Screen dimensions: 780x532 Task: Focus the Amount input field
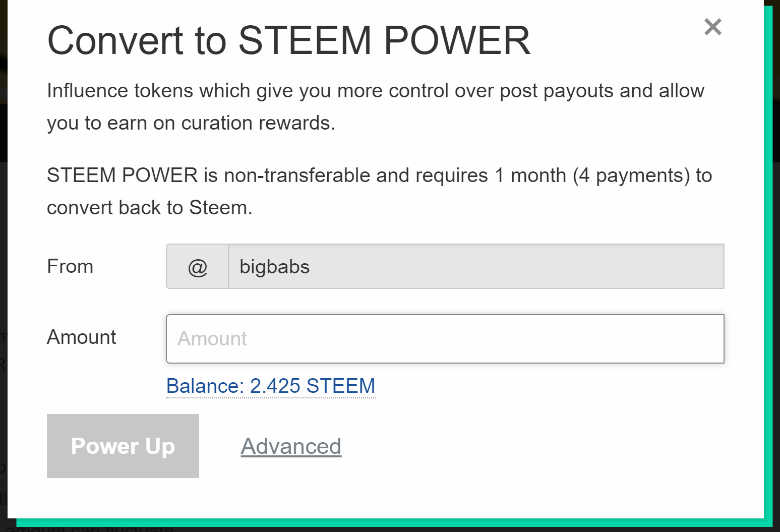point(445,339)
